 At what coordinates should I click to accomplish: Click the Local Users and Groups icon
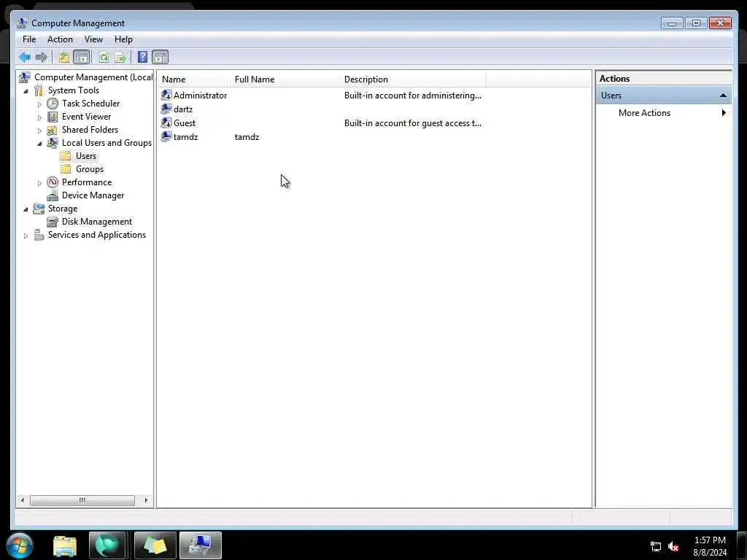coord(53,143)
